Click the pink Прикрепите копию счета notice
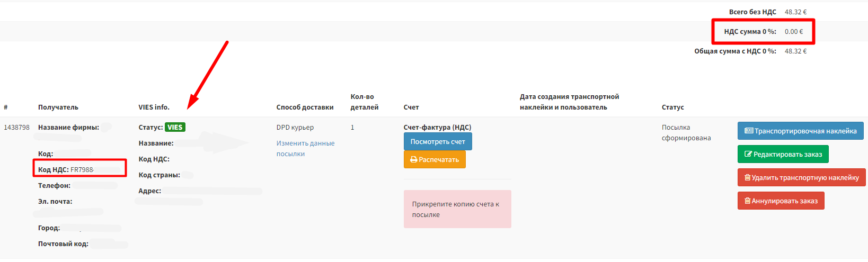 tap(457, 209)
